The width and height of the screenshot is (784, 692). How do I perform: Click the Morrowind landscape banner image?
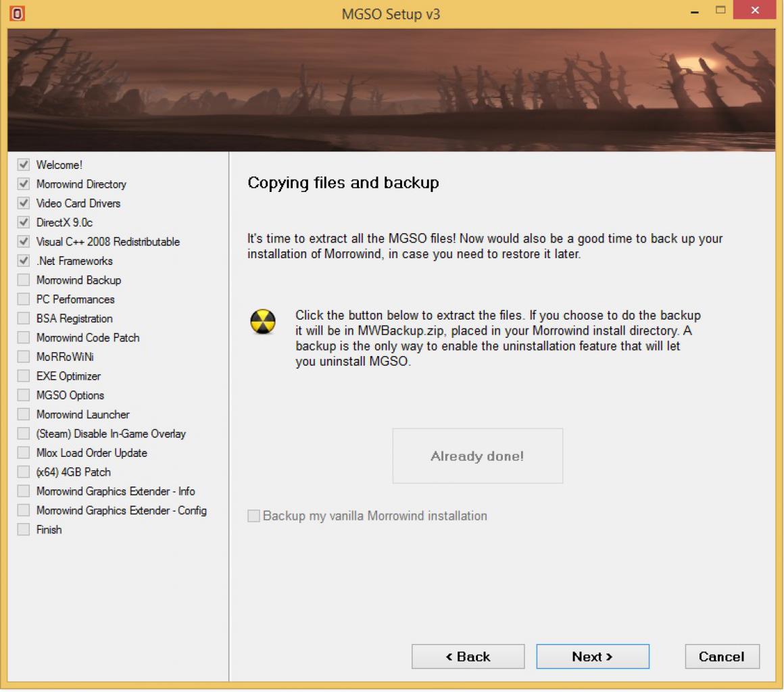click(391, 90)
